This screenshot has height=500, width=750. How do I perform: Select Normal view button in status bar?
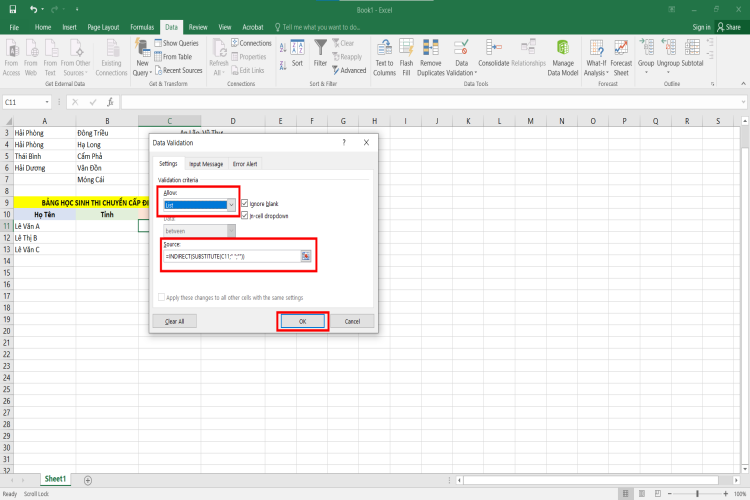[625, 493]
